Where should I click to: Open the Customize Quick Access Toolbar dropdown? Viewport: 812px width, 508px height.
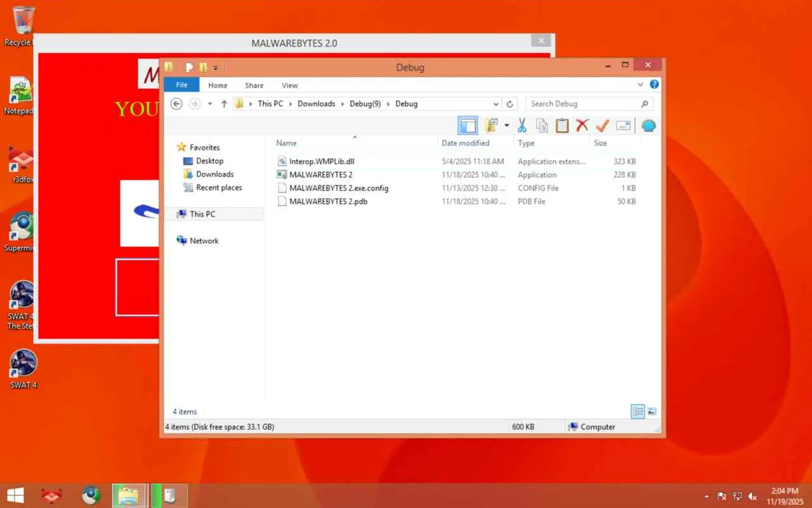[216, 67]
